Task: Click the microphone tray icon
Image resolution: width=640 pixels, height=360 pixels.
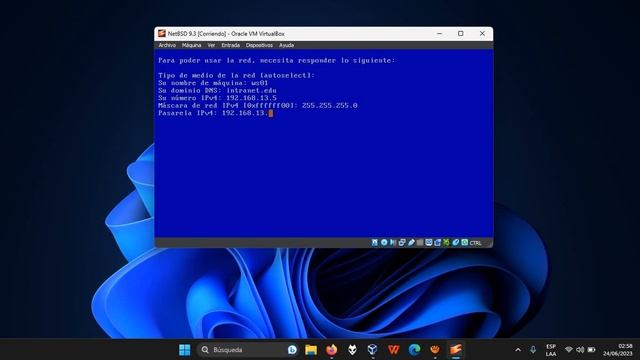Action: tap(533, 350)
